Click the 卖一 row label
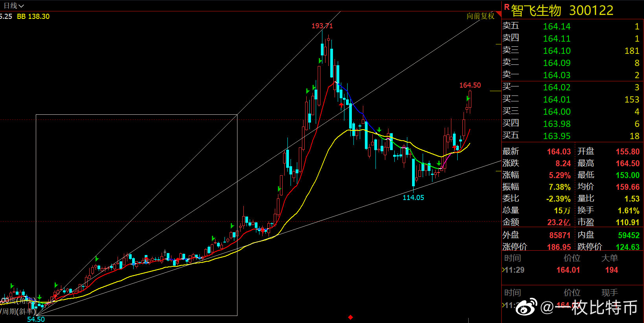The height and width of the screenshot is (323, 644). pos(511,74)
